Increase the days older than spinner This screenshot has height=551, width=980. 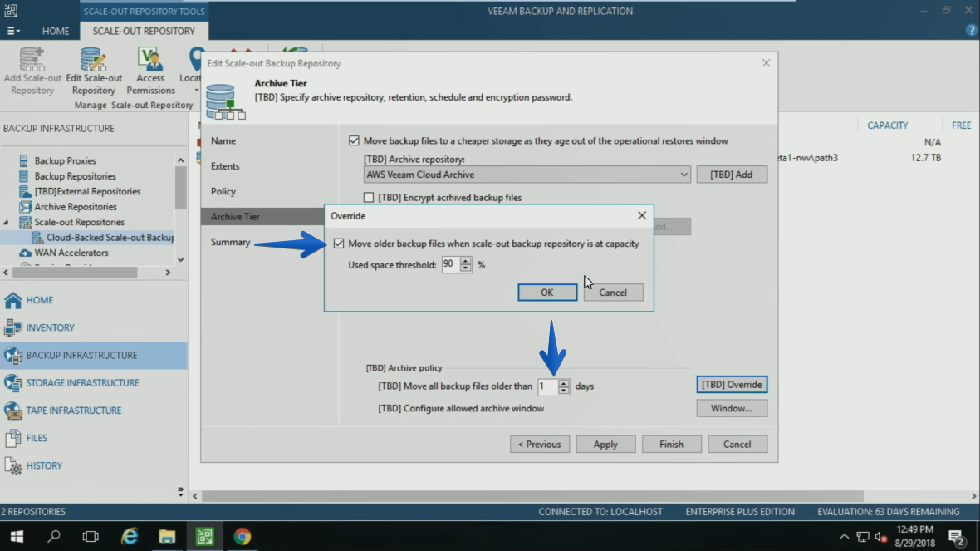pyautogui.click(x=564, y=383)
